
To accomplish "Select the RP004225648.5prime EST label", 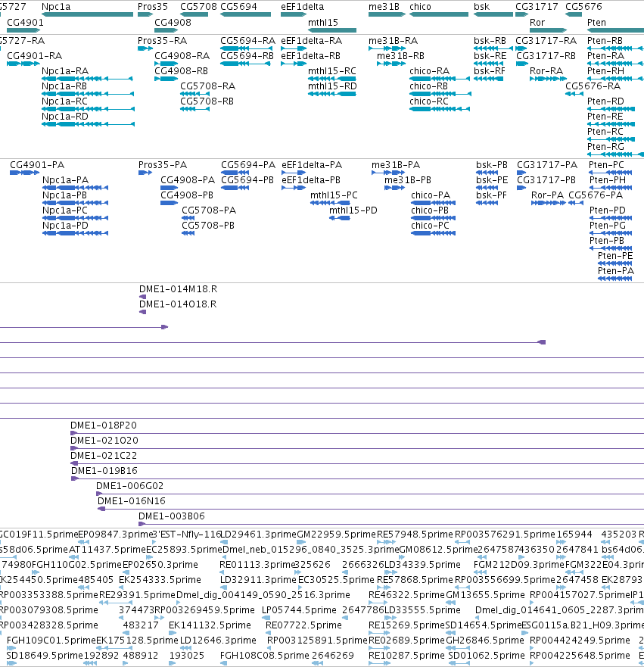I will tap(580, 656).
